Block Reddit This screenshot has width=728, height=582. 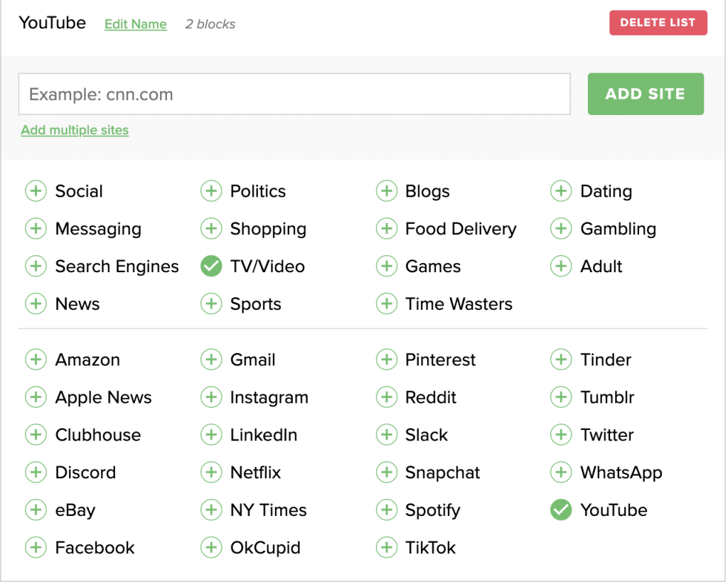[387, 397]
